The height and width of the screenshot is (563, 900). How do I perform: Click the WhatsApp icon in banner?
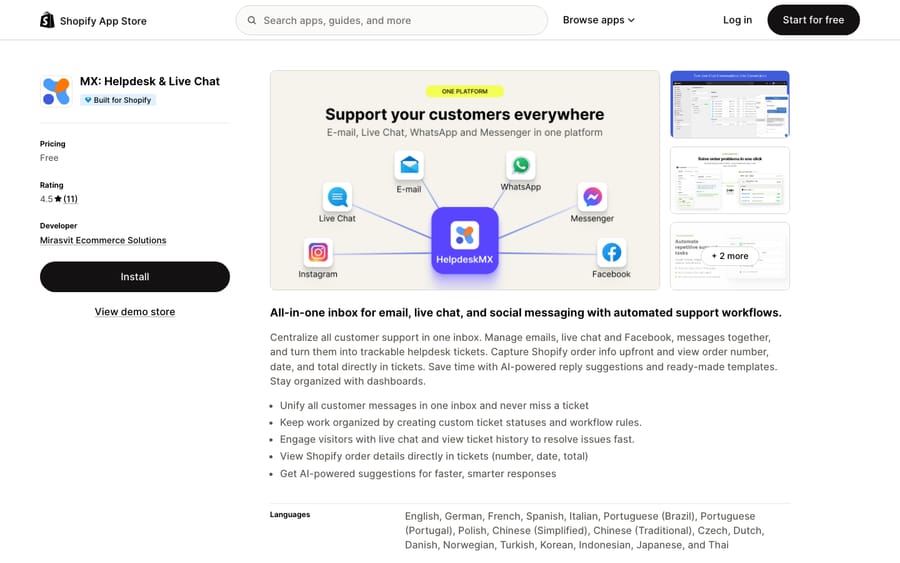pos(521,165)
